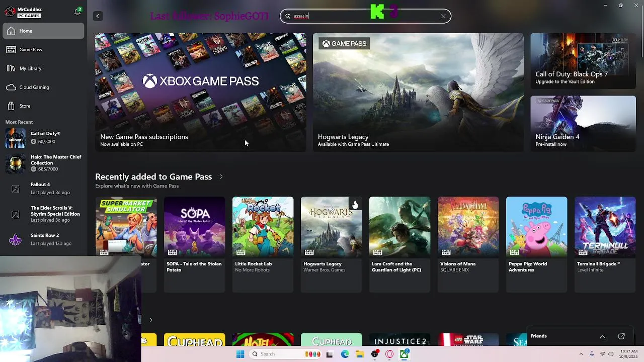The image size is (644, 362).
Task: Open Wi-Fi network tray icon
Action: [x=602, y=354]
